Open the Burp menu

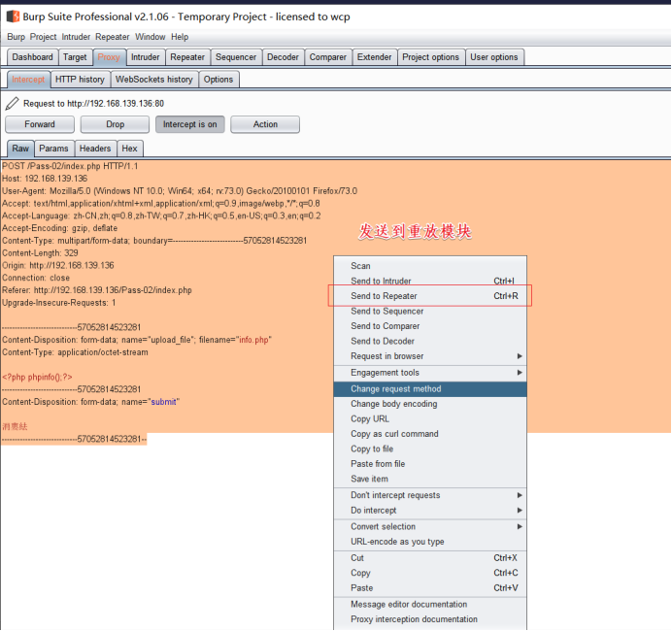pyautogui.click(x=16, y=37)
